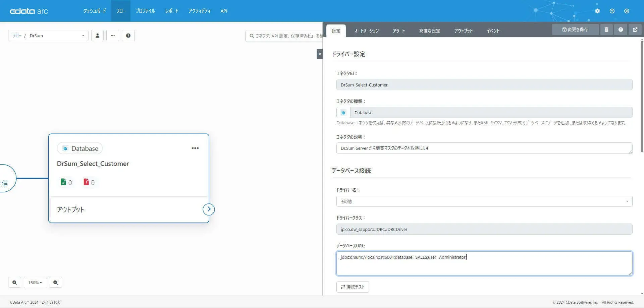Open connector settings in a new window
The image size is (644, 308).
click(x=635, y=29)
